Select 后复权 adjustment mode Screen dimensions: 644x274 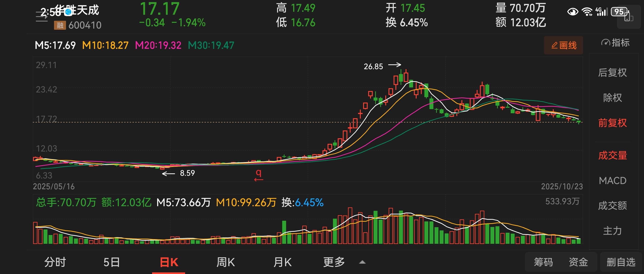[612, 73]
